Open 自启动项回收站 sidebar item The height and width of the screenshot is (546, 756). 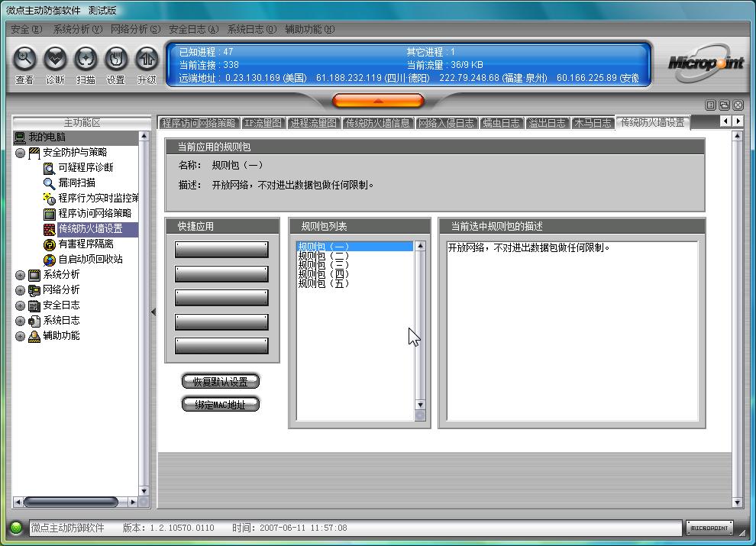[90, 260]
